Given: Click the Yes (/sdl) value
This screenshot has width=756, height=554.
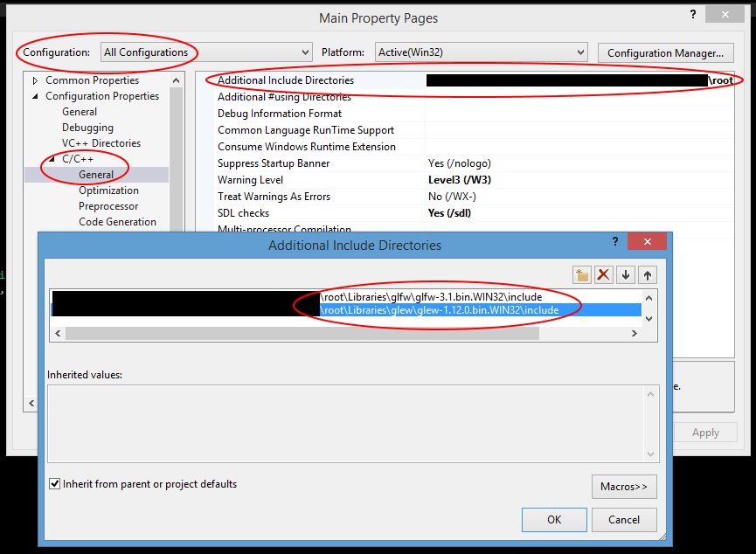Looking at the screenshot, I should (x=449, y=213).
